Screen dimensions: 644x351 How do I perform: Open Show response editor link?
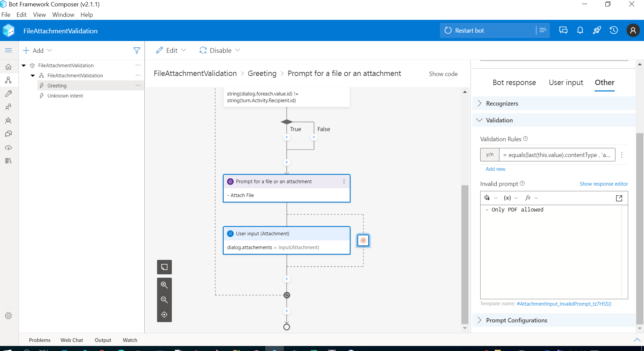[603, 184]
